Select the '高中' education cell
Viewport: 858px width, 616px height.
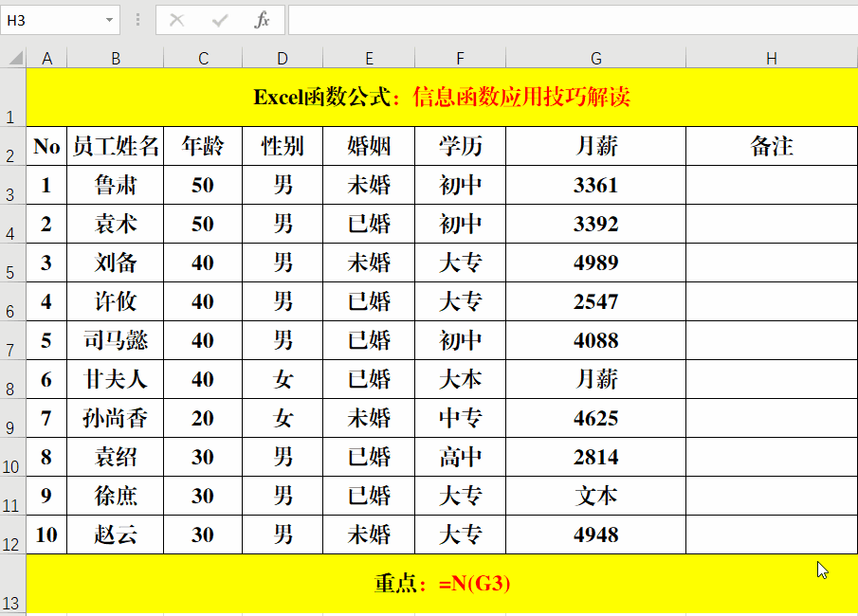(x=460, y=457)
